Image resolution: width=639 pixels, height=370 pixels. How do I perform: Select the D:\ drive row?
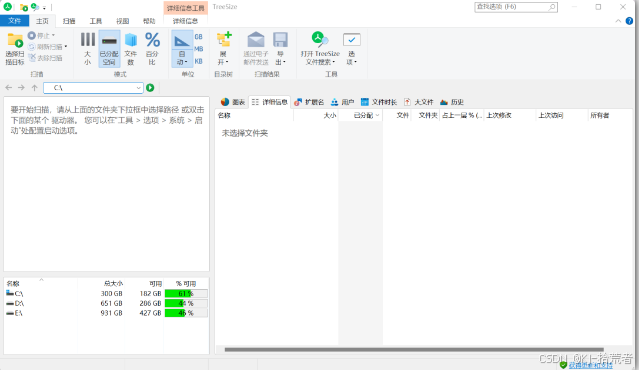[106, 303]
